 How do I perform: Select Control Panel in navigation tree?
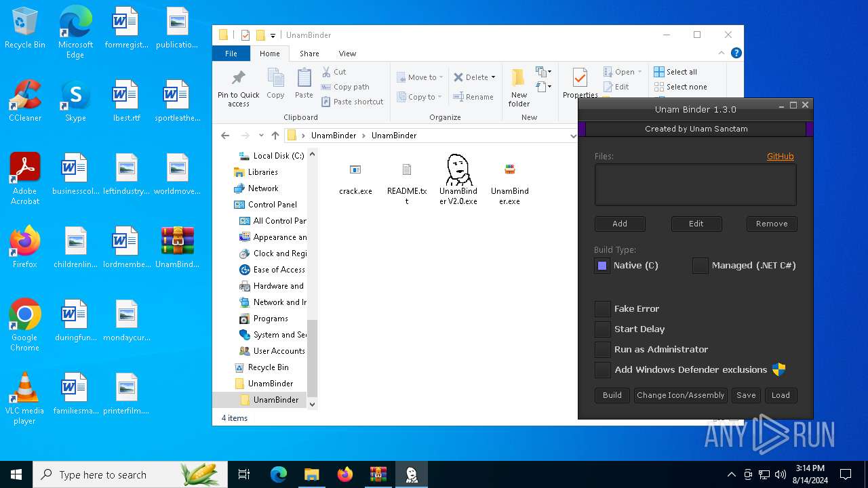click(273, 205)
